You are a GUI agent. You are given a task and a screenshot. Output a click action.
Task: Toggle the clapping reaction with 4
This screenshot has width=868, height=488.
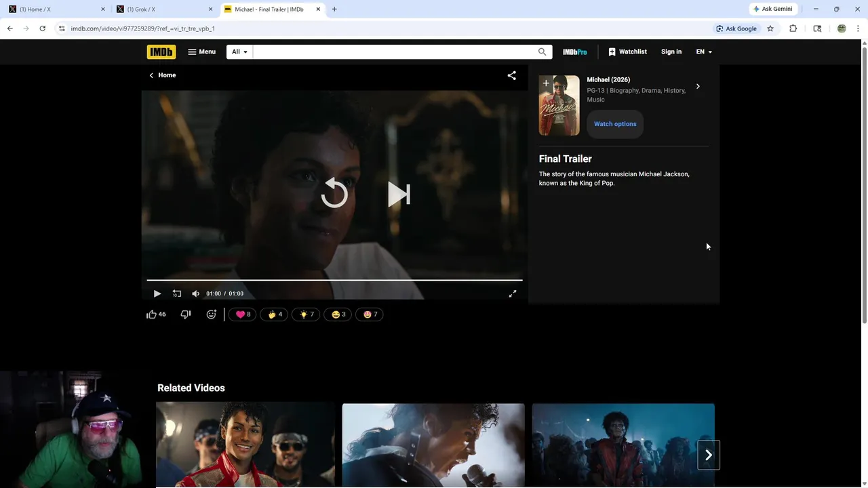pyautogui.click(x=274, y=314)
